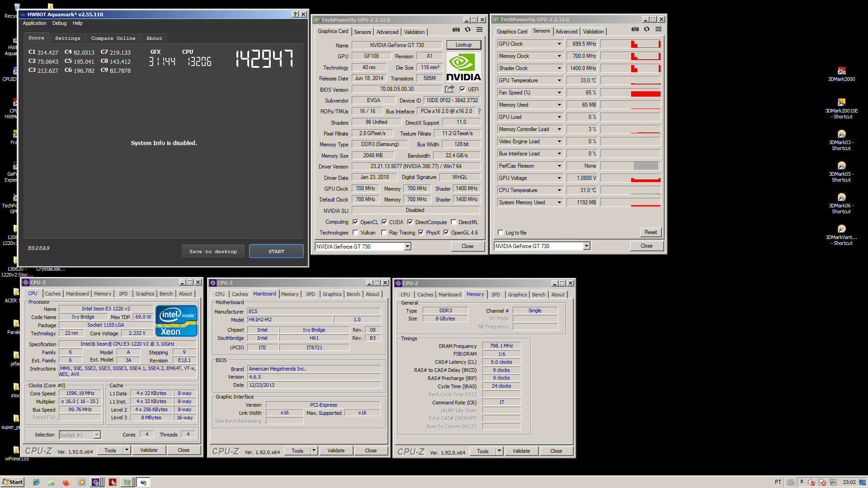Open the Fan Speed (%) sensor dropdown
This screenshot has height=488, width=868.
tap(559, 93)
